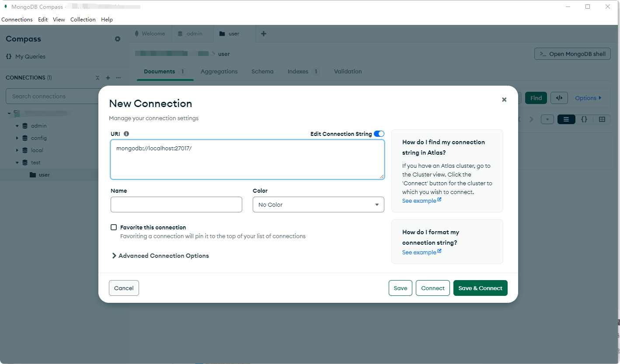620x364 pixels.
Task: Switch to JSON view braces icon
Action: (x=584, y=119)
